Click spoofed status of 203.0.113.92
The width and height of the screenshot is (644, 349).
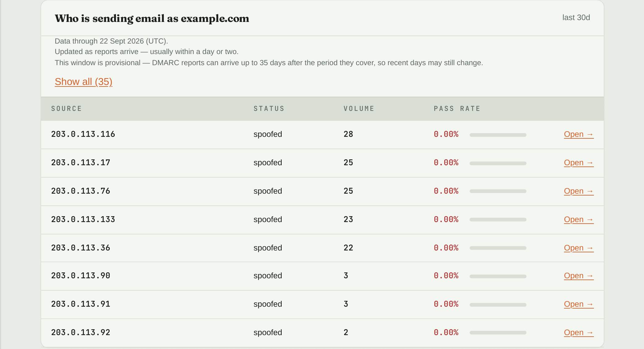pos(268,333)
